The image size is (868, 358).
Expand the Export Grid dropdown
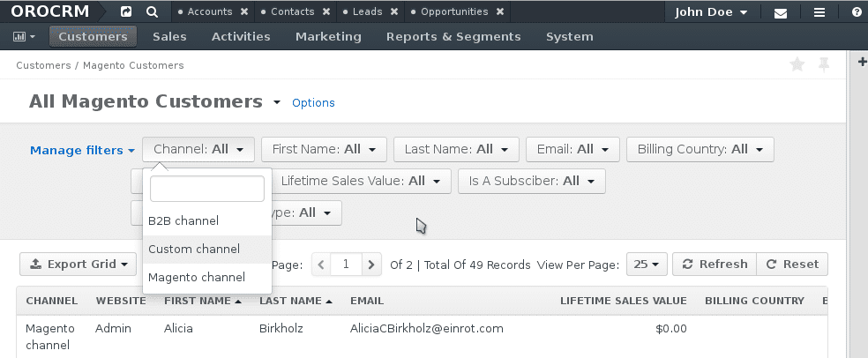(78, 265)
